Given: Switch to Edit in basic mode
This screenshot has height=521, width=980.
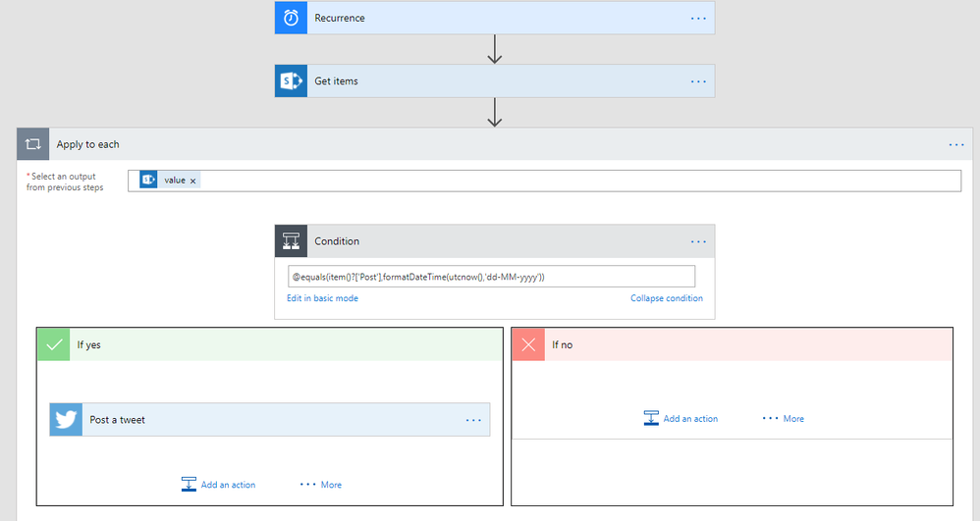Looking at the screenshot, I should click(322, 298).
